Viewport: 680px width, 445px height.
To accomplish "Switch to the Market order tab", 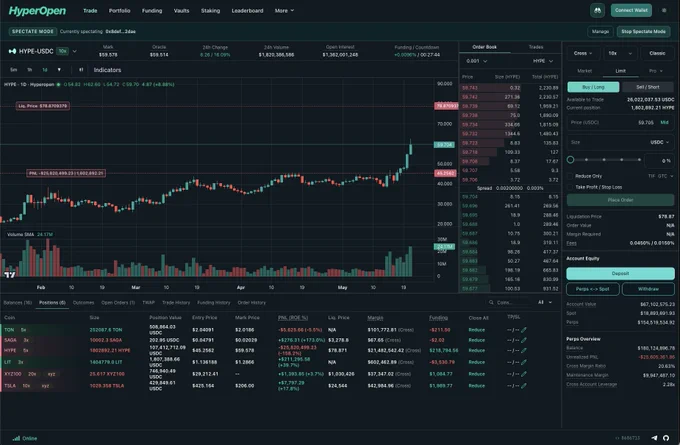I will click(584, 71).
